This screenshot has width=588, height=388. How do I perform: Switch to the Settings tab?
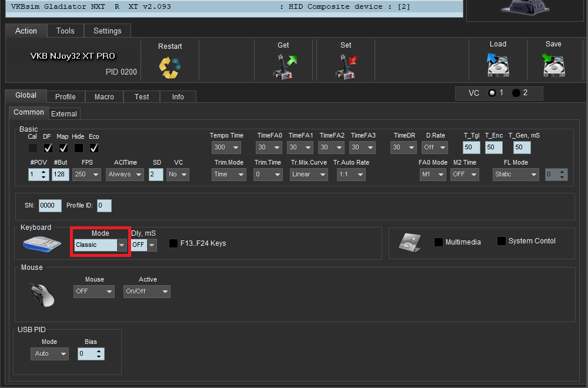coord(107,31)
